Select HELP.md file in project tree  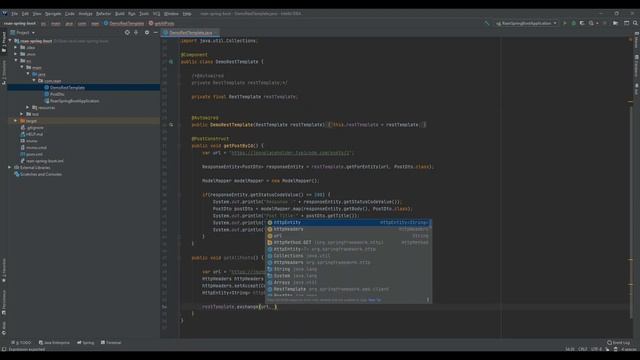(34, 134)
